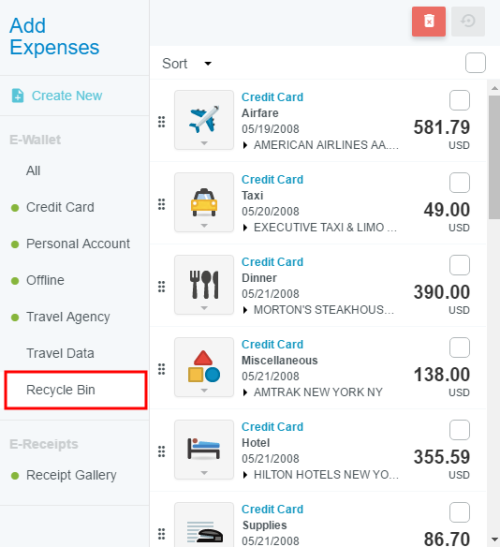Click the grayed-out restore history icon
500x547 pixels.
coord(468,21)
